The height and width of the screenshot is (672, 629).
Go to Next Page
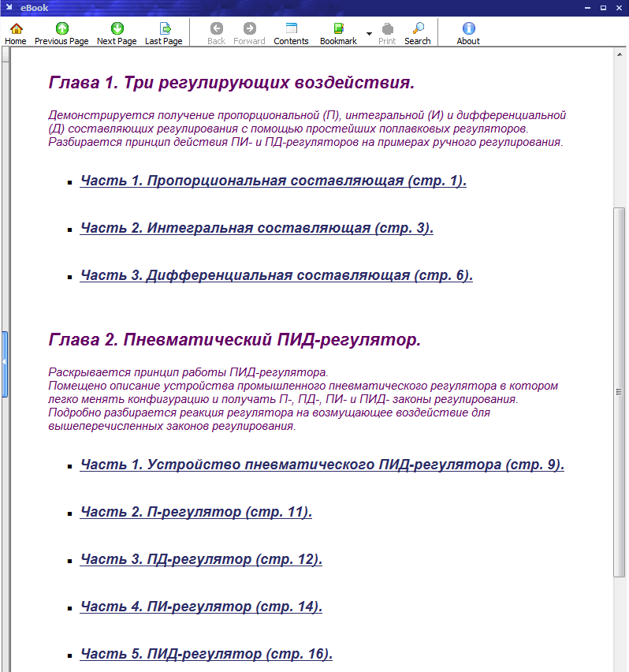[x=117, y=33]
